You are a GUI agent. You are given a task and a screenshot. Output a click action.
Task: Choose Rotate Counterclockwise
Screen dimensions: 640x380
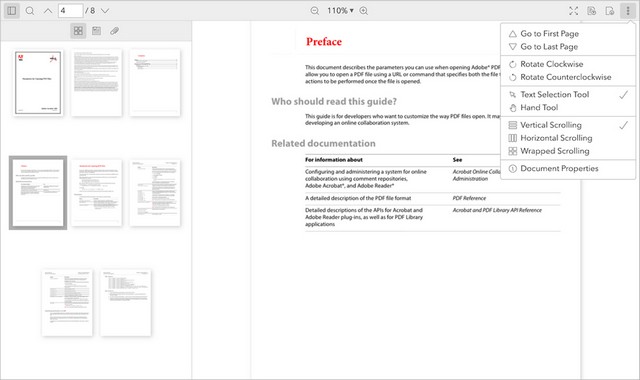(x=568, y=77)
